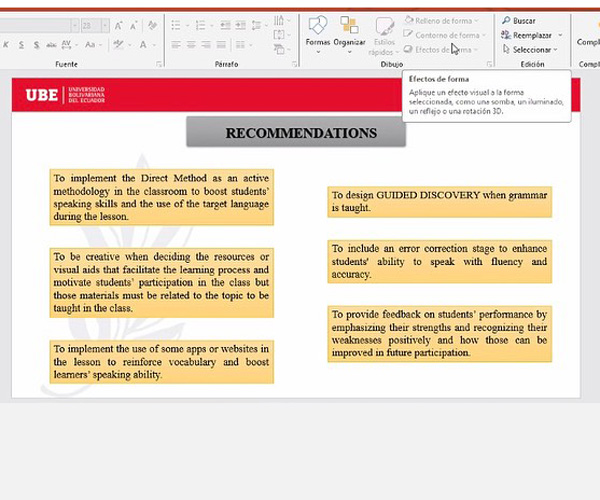600x500 pixels.
Task: Click the Reemplazar text button
Action: (x=532, y=35)
